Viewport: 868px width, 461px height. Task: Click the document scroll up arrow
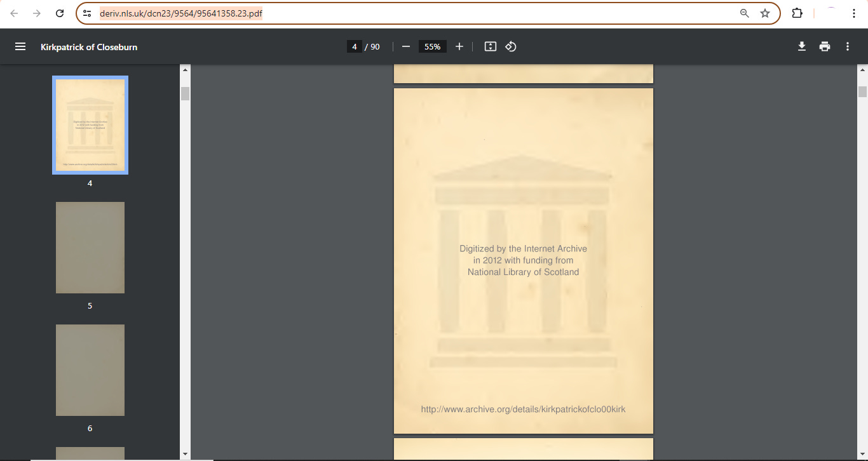pyautogui.click(x=862, y=69)
